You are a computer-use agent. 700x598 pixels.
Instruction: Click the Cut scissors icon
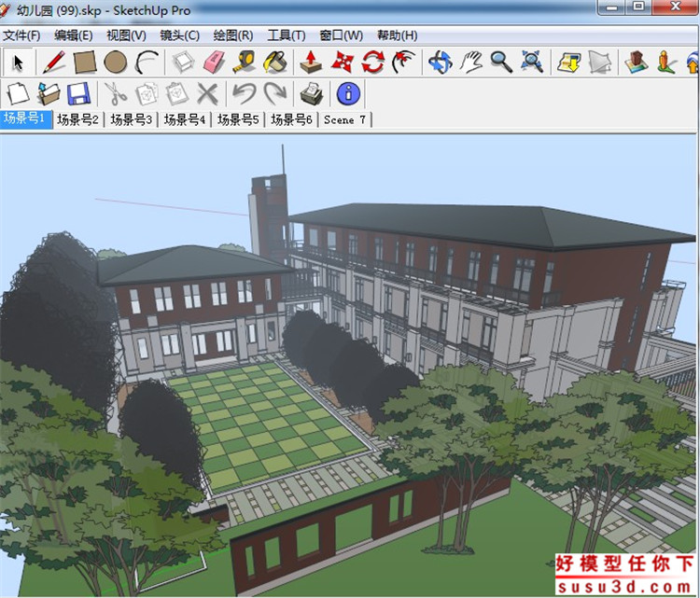116,93
